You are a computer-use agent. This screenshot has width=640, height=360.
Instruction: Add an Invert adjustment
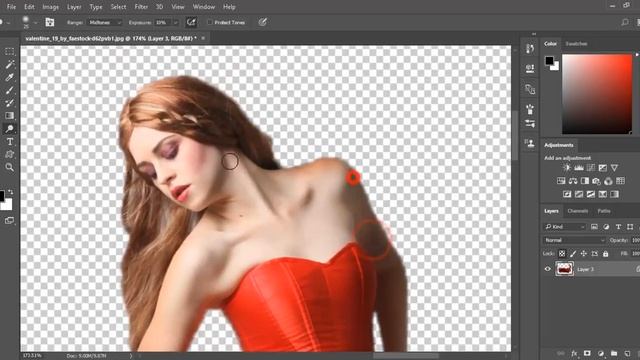pyautogui.click(x=567, y=194)
